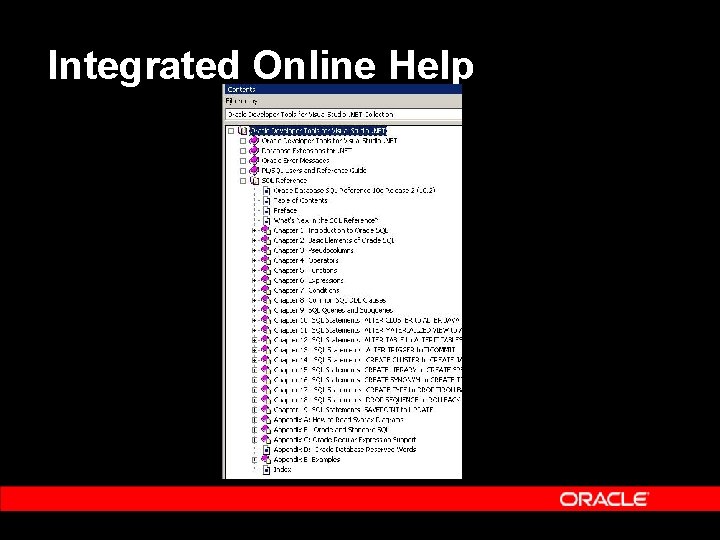Select Chapter 6 Expressions text

coord(308,281)
